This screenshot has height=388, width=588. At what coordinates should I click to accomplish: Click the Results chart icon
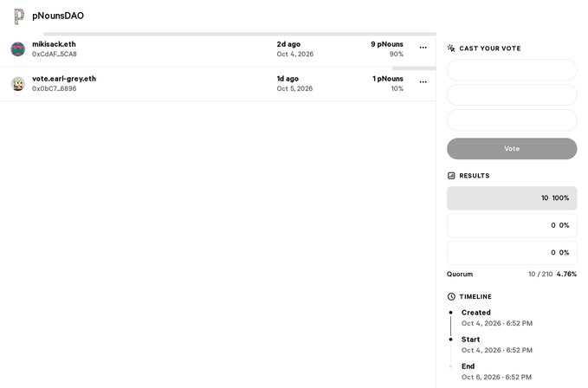coord(451,176)
